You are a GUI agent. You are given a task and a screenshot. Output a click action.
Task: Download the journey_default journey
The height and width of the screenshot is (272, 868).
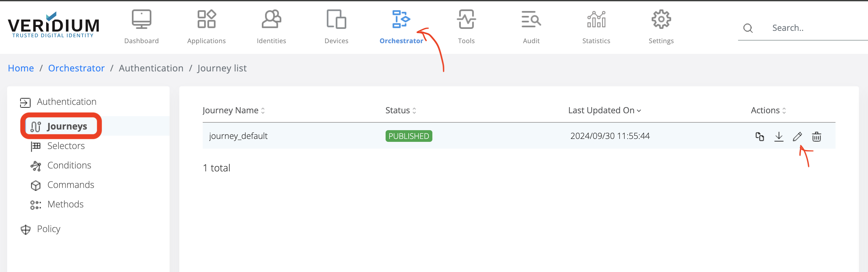pos(779,136)
